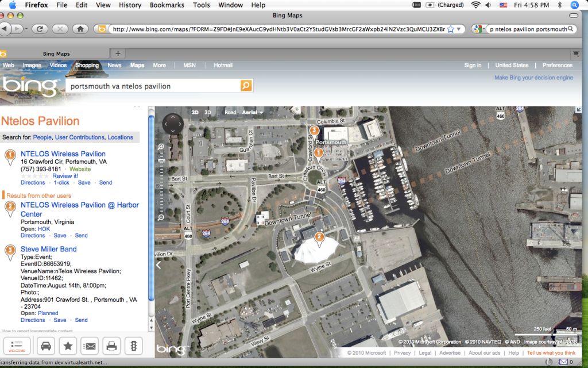
Task: Open the search engine chooser dropdown
Action: click(x=478, y=29)
